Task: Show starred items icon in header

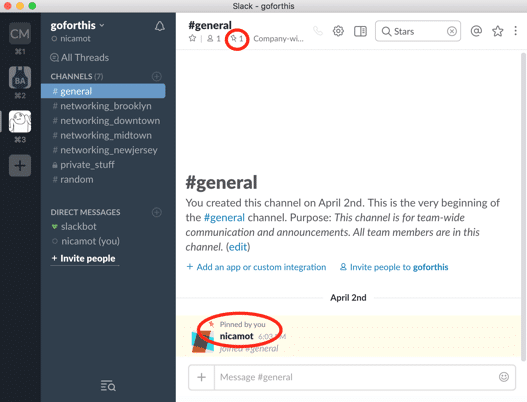Action: click(498, 31)
